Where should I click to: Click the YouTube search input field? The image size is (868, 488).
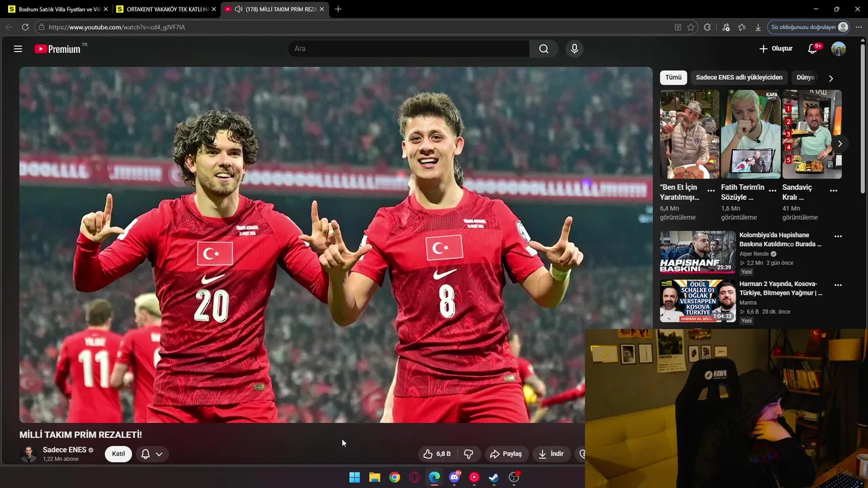(409, 49)
